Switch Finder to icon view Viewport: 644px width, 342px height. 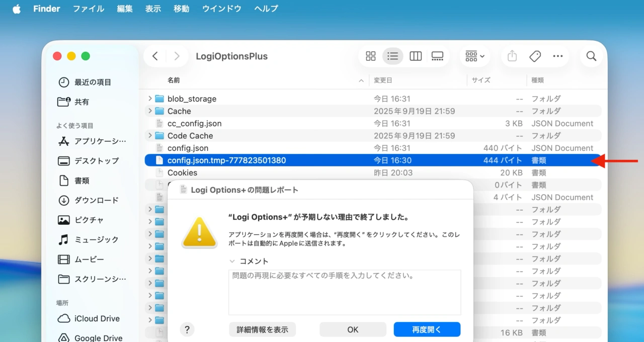[371, 56]
